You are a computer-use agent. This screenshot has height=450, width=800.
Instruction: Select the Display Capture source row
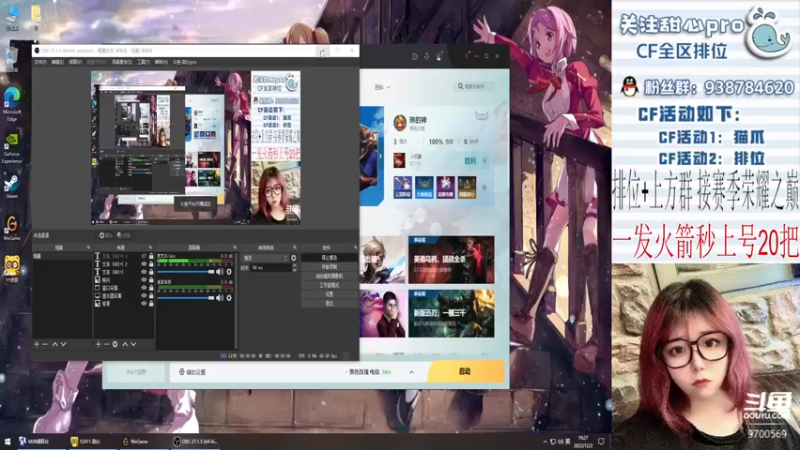pos(124,295)
